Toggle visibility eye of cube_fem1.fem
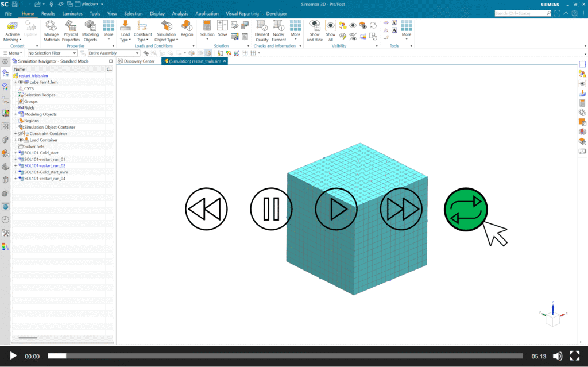The image size is (588, 367). pyautogui.click(x=21, y=82)
